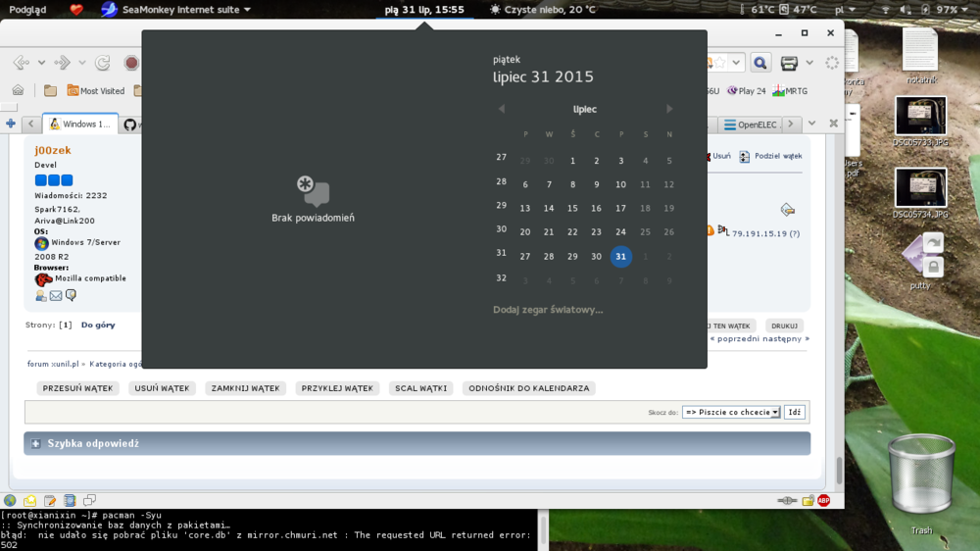Send private message to j00zek icon

click(71, 295)
